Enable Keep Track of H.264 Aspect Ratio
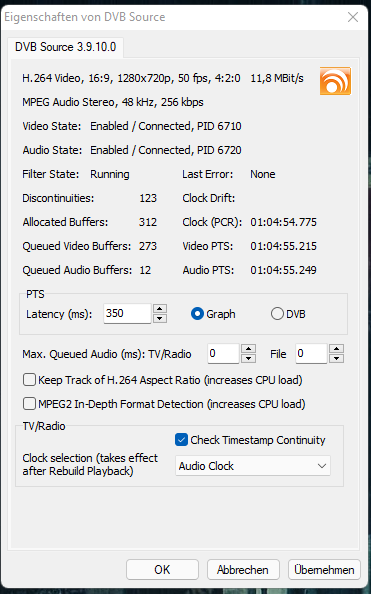Image resolution: width=371 pixels, height=594 pixels. (29, 380)
